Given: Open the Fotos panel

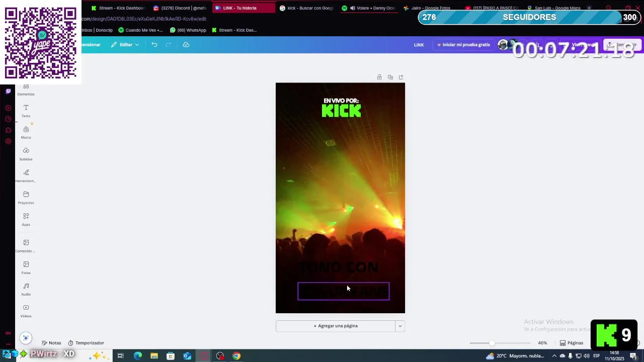Looking at the screenshot, I should (26, 267).
